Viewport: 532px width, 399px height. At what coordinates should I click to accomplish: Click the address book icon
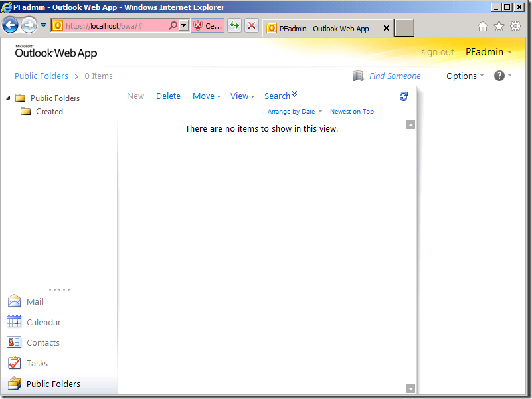pyautogui.click(x=358, y=76)
